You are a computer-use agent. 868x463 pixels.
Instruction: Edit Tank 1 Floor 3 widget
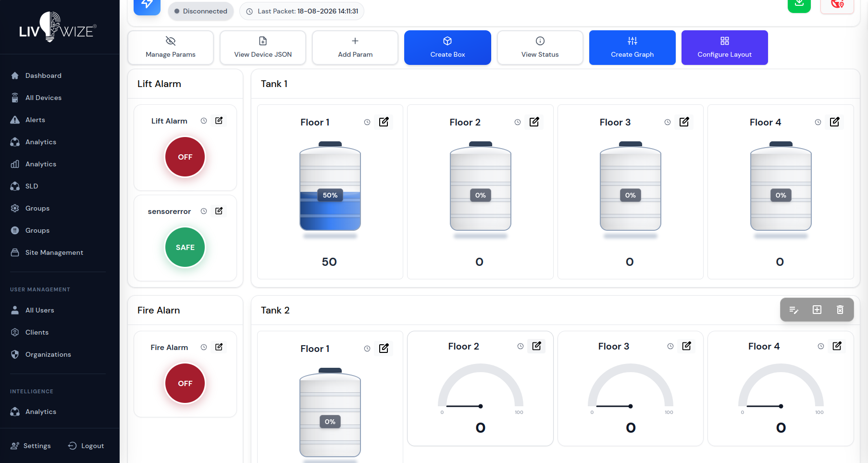coord(684,122)
